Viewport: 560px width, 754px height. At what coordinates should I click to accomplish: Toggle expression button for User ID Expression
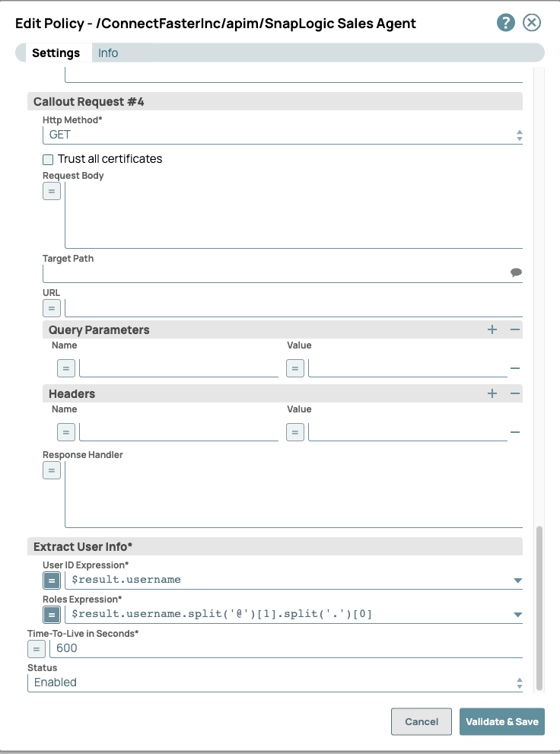[52, 581]
